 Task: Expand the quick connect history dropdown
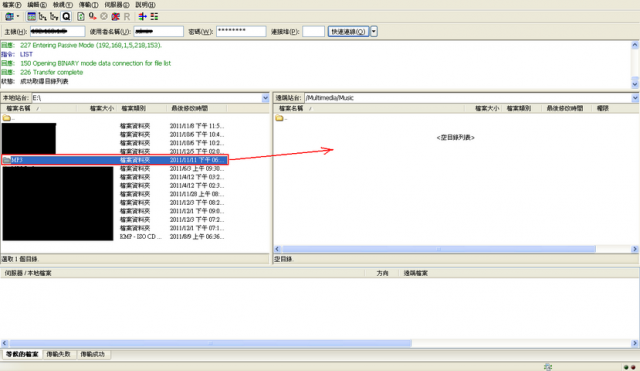pos(373,31)
